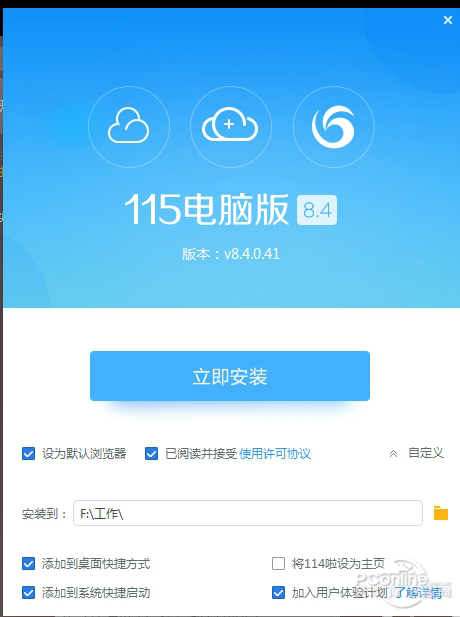Image resolution: width=460 pixels, height=617 pixels.
Task: Click the 115 cloud storage circle icon
Action: [129, 127]
